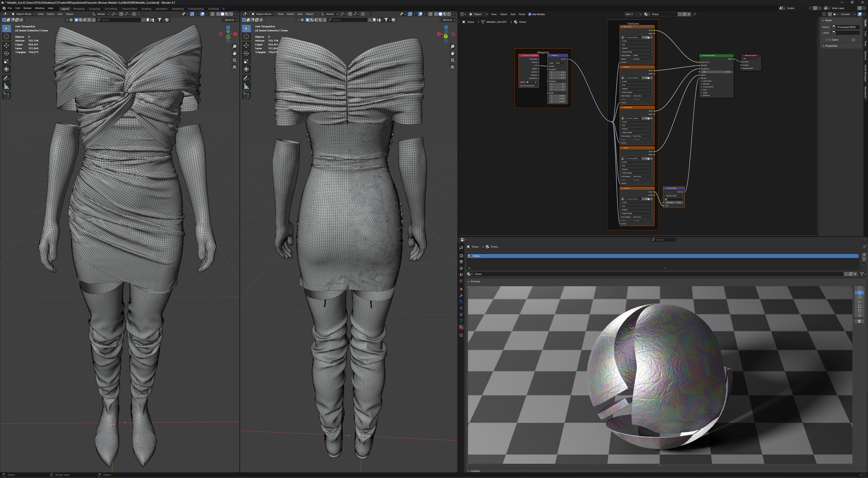
Task: Select the Rotate tool in left viewport
Action: (6, 53)
